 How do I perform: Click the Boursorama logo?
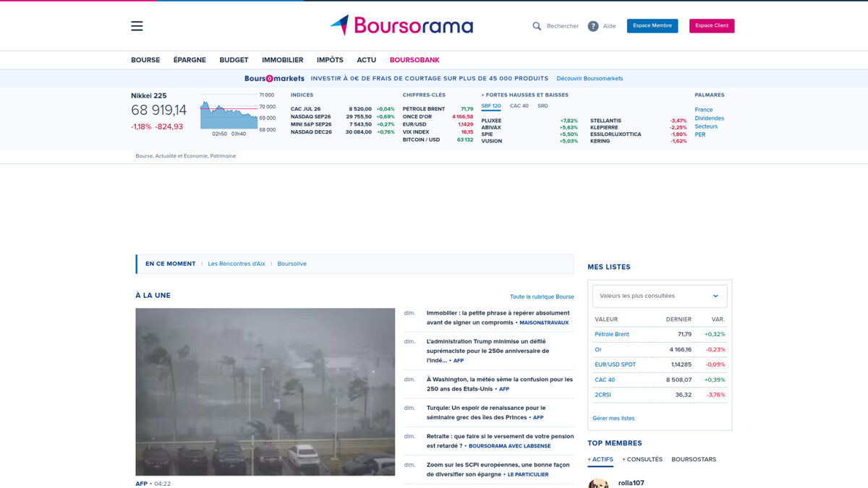[x=401, y=25]
